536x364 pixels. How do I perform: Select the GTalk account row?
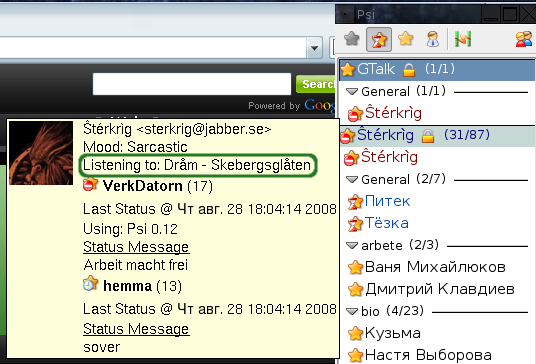tap(437, 70)
